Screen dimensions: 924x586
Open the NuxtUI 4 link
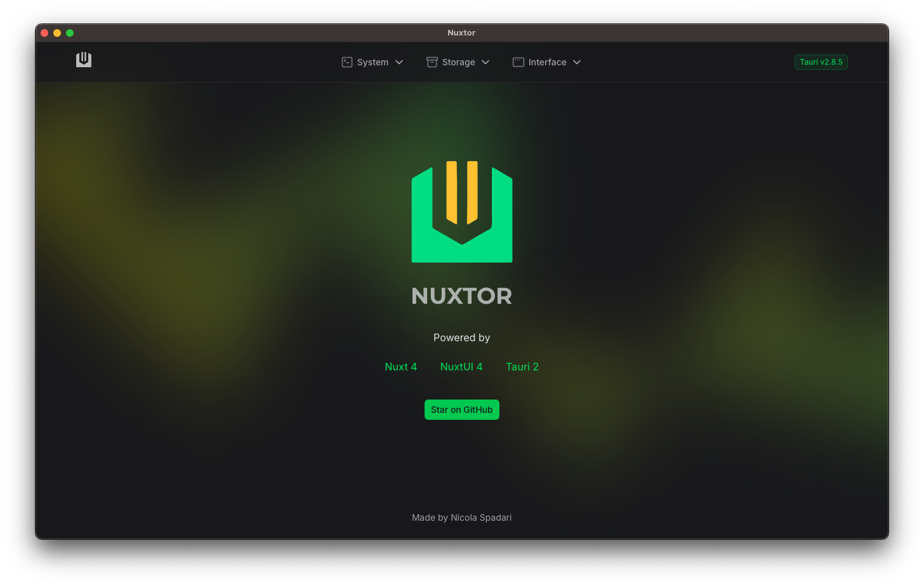461,367
